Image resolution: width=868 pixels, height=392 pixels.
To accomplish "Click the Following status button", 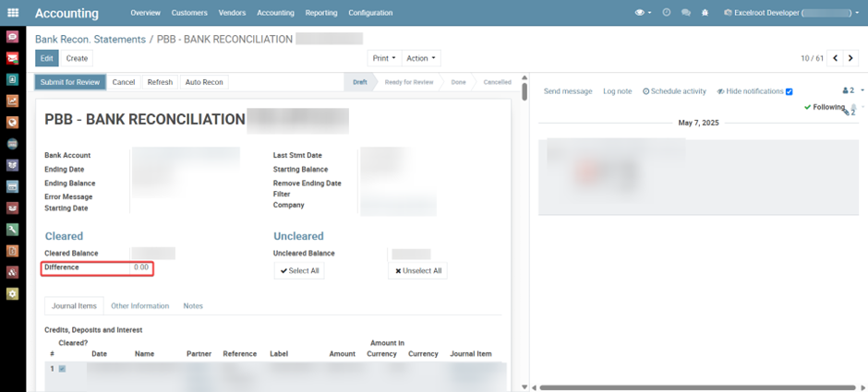I will [825, 107].
